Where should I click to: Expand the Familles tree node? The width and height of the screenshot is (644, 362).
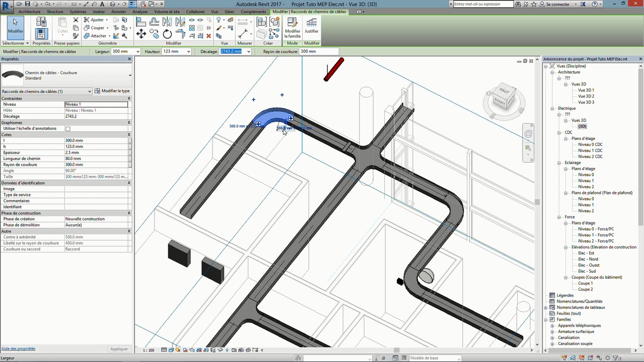coord(546,320)
